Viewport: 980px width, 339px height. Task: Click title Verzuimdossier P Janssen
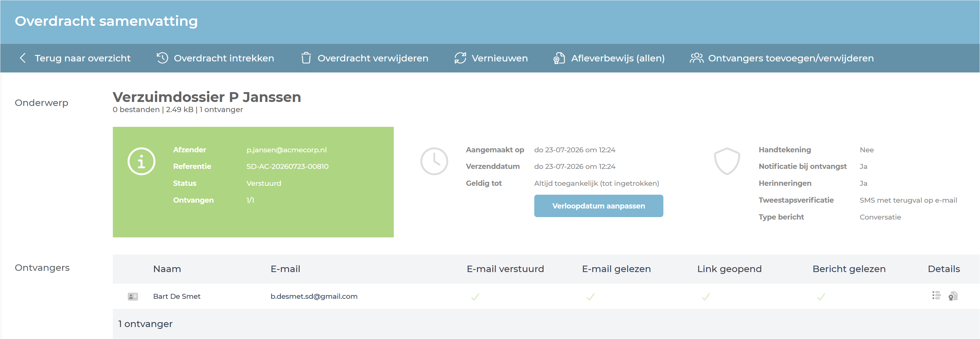coord(207,97)
